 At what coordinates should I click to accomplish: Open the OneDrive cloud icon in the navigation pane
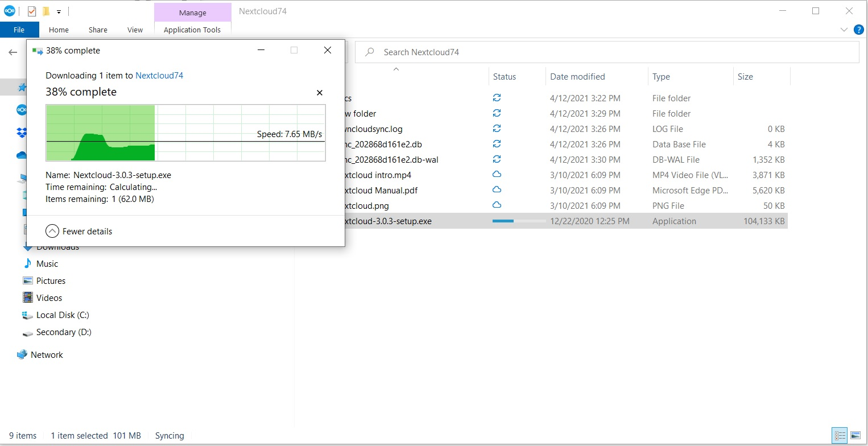22,155
